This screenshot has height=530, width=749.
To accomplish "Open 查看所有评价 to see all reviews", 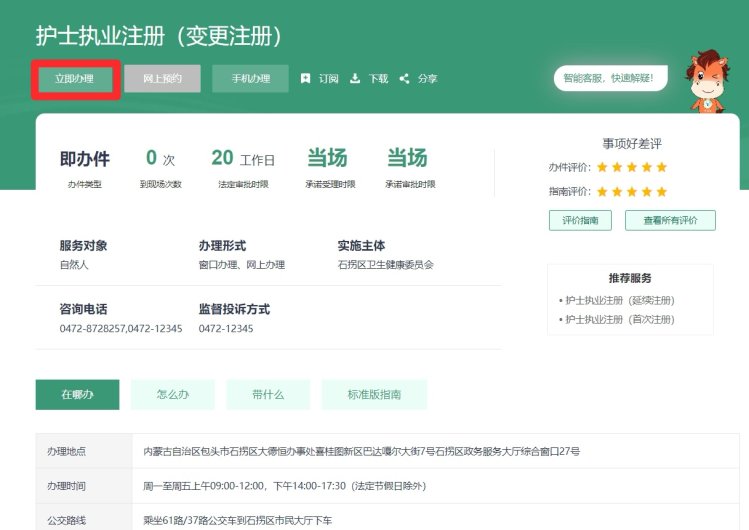I will click(670, 220).
